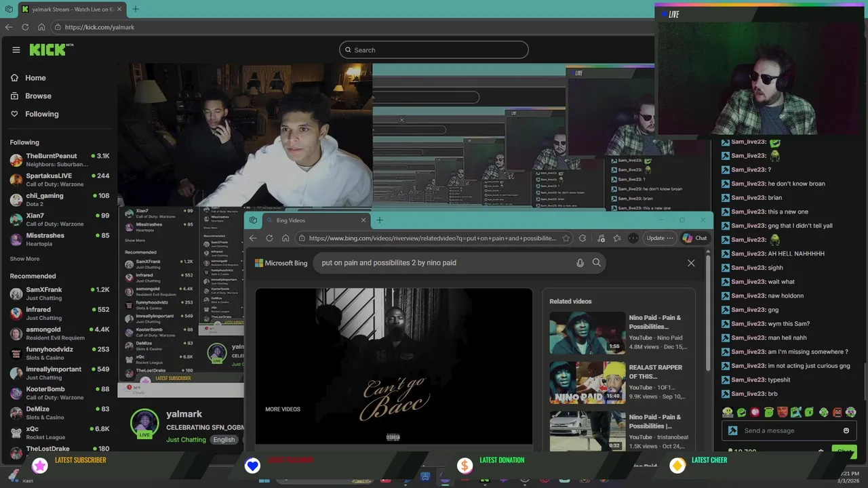Click the English language tag
The height and width of the screenshot is (488, 868).
224,439
